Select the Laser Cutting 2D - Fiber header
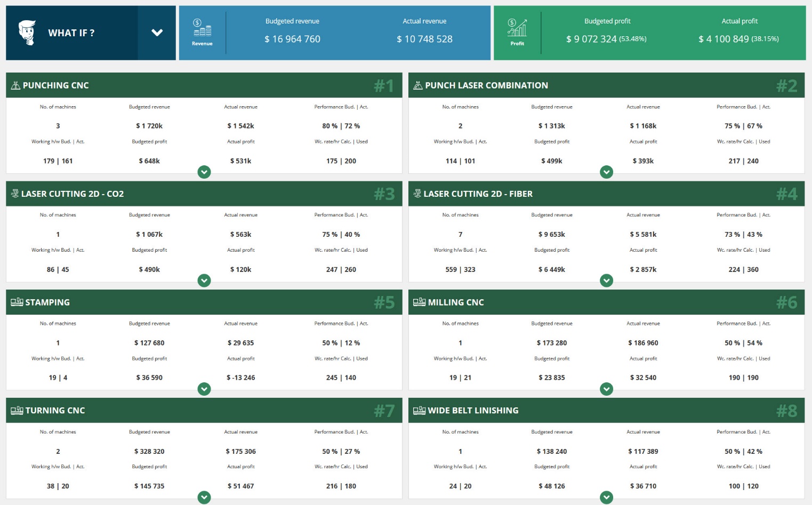The image size is (812, 505). [x=605, y=193]
